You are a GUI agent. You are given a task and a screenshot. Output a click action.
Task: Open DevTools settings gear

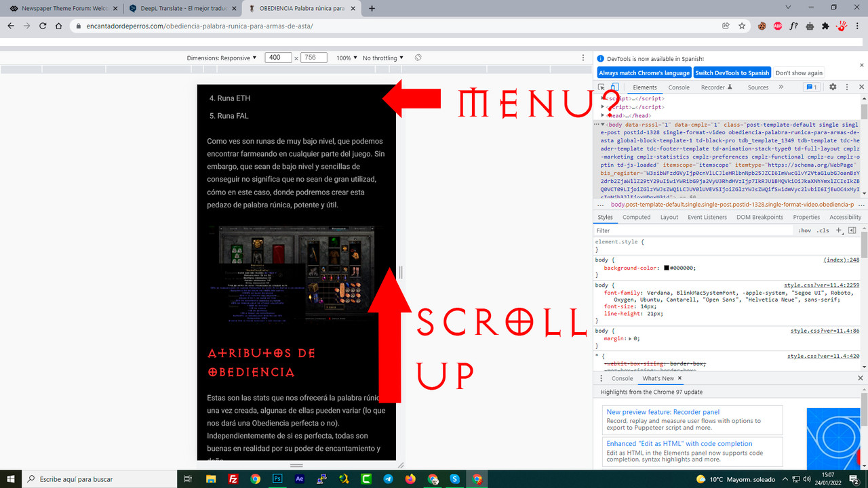point(833,87)
